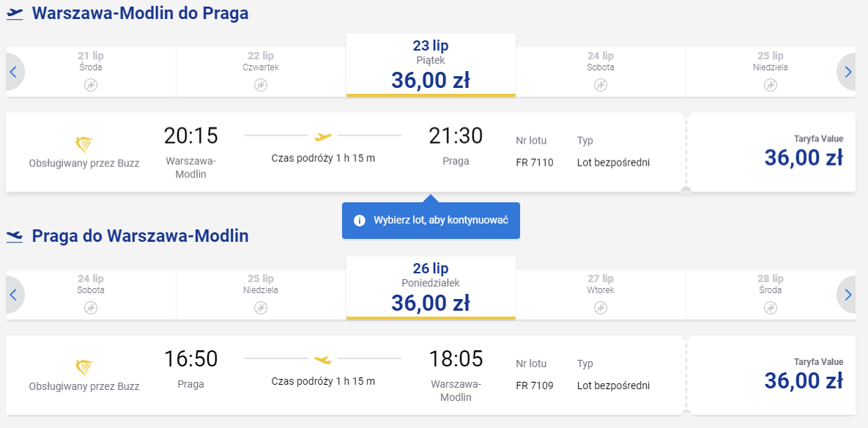Go to earlier outbound dates with left arrow
This screenshot has width=868, height=428.
tap(15, 72)
